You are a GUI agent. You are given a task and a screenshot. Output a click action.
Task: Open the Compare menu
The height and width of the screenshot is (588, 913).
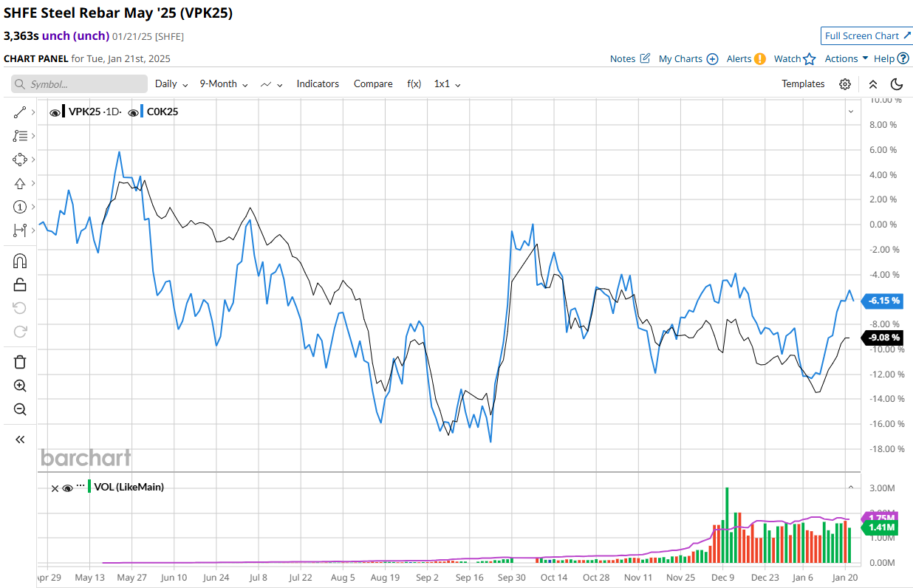pyautogui.click(x=373, y=84)
